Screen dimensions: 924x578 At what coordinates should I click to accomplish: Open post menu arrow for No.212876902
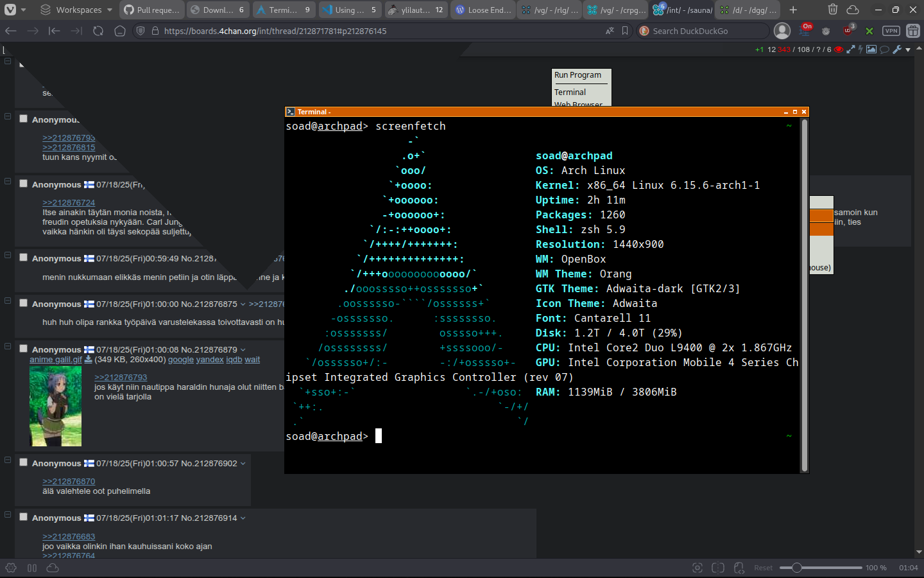tap(243, 463)
